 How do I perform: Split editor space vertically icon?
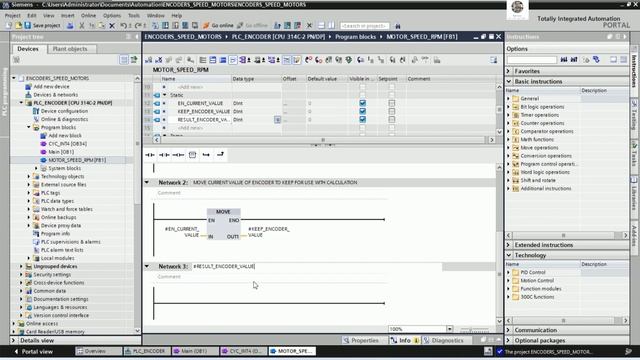(x=331, y=25)
